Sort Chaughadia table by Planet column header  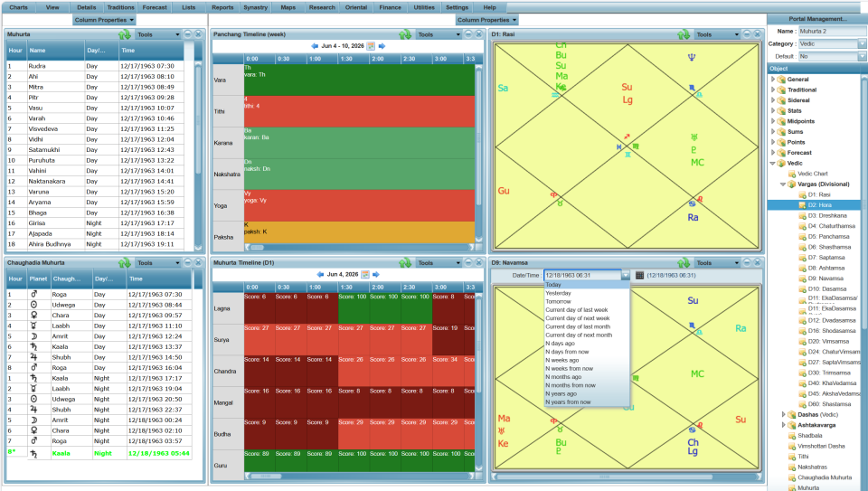pos(38,279)
